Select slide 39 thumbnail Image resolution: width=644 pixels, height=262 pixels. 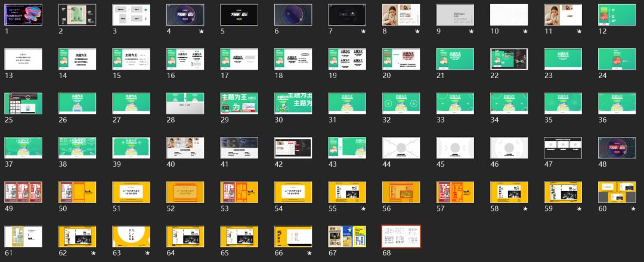click(131, 148)
